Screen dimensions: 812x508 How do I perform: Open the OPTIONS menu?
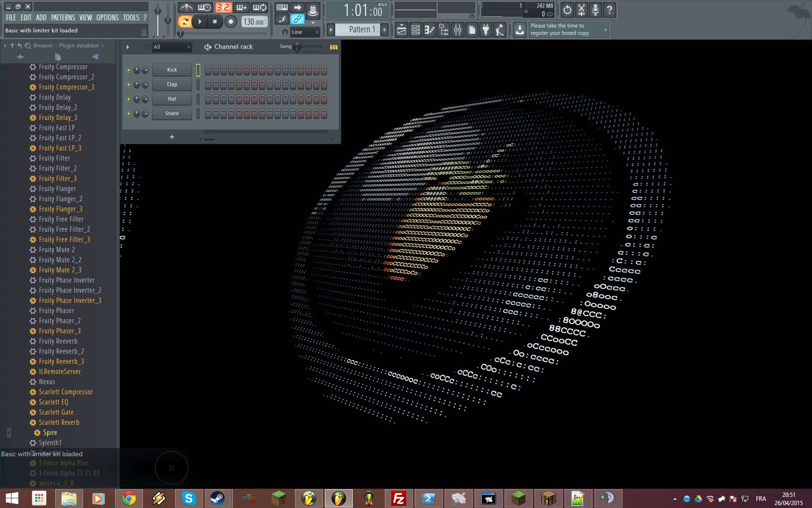click(x=107, y=17)
